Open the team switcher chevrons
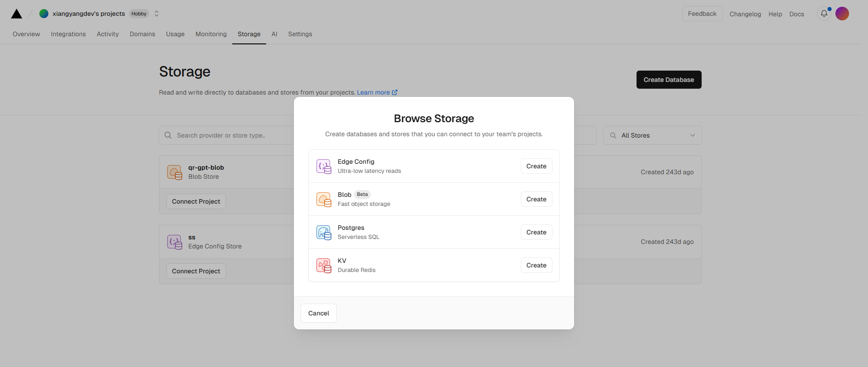868x367 pixels. point(156,14)
